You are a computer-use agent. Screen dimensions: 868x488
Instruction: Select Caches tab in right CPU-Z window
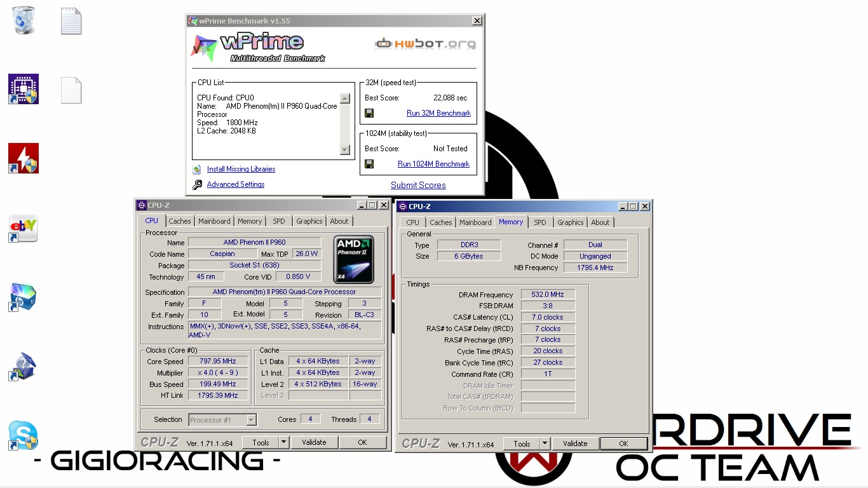point(441,222)
